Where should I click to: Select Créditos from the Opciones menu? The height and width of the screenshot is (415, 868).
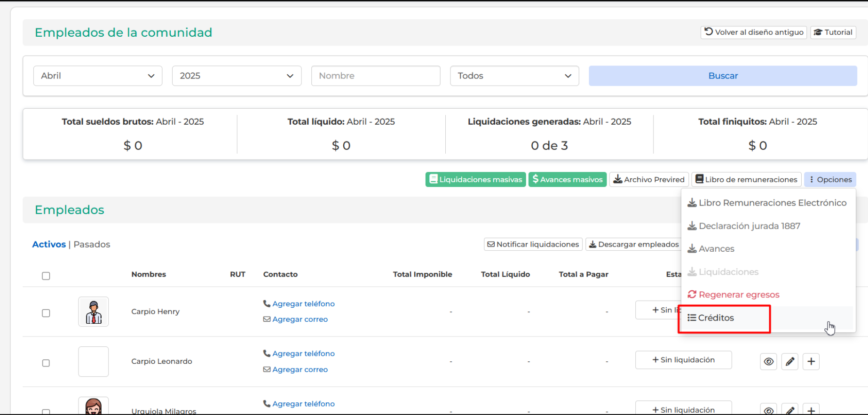click(716, 318)
